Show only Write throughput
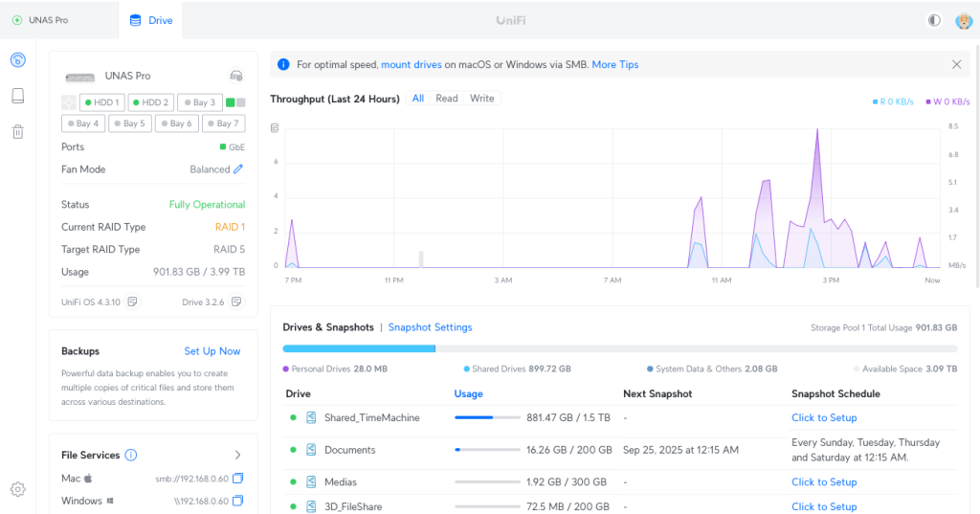The image size is (980, 514). tap(482, 99)
